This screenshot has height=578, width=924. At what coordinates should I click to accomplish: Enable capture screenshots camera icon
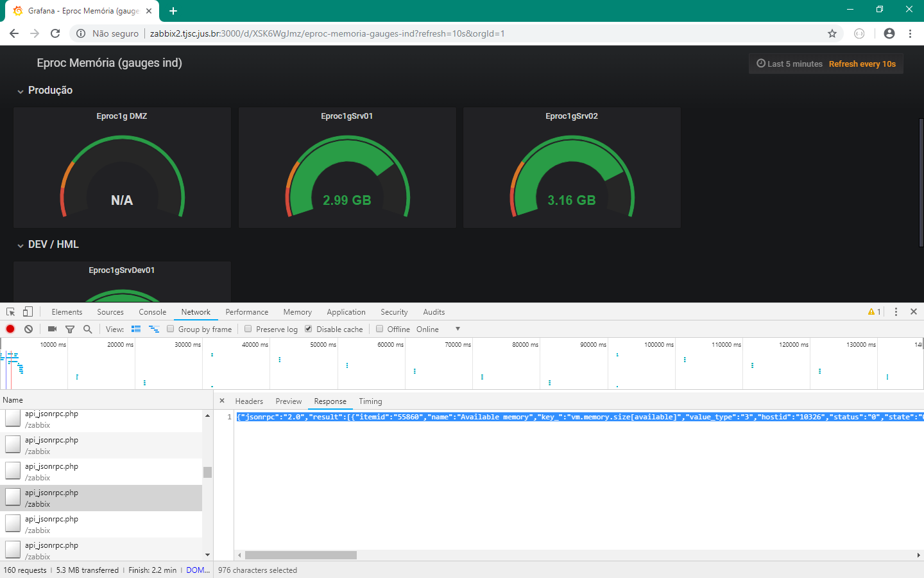[x=52, y=329]
